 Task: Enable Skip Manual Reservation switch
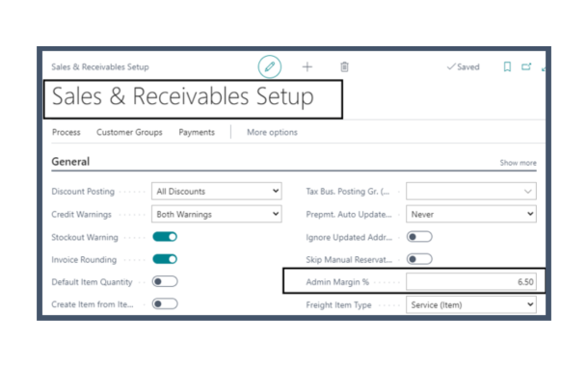[x=419, y=259]
